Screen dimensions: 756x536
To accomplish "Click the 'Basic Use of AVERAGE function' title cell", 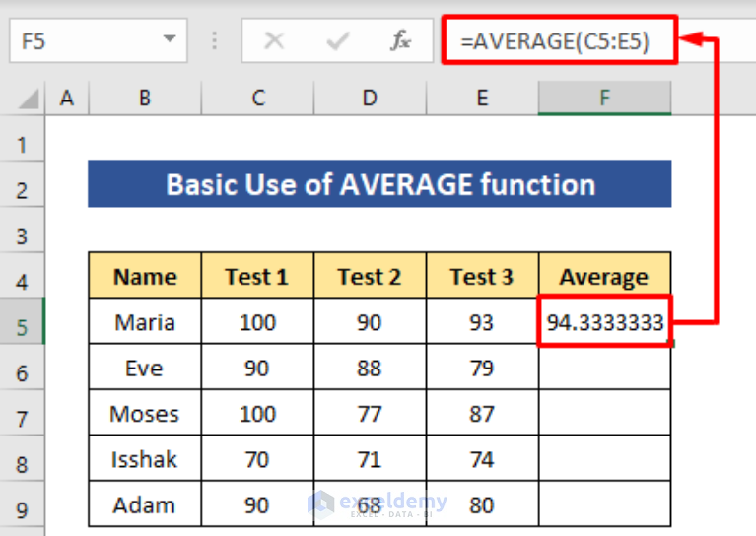I will click(379, 183).
